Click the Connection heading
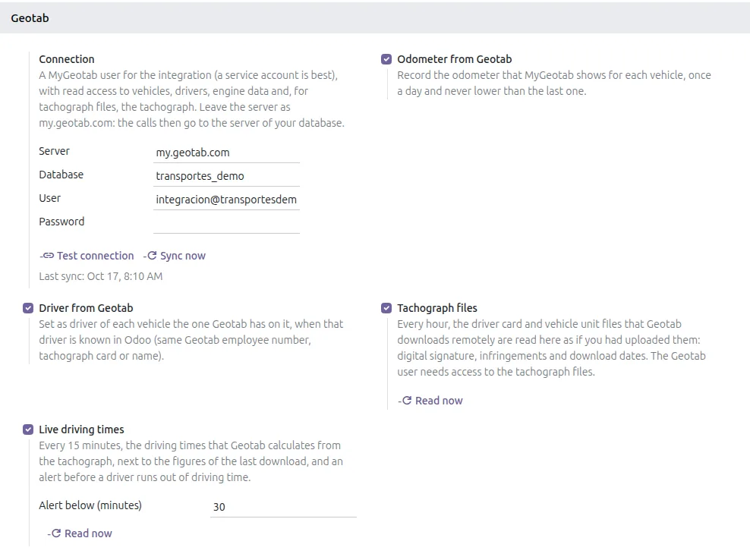Image resolution: width=750 pixels, height=560 pixels. (67, 59)
